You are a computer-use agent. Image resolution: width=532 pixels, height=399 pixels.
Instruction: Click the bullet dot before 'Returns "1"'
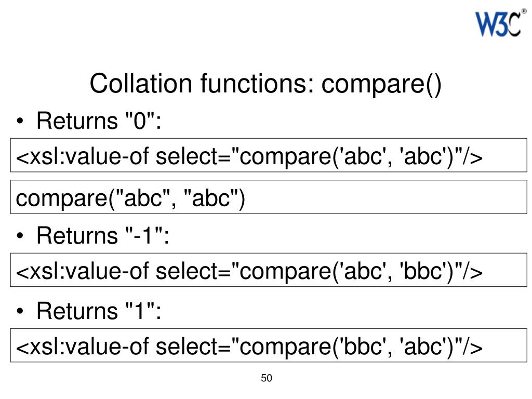(20, 312)
